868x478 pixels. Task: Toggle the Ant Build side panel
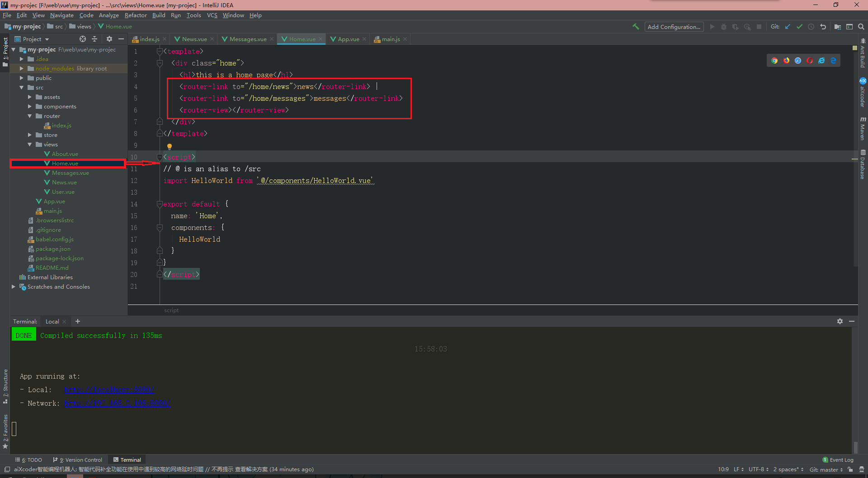click(863, 53)
